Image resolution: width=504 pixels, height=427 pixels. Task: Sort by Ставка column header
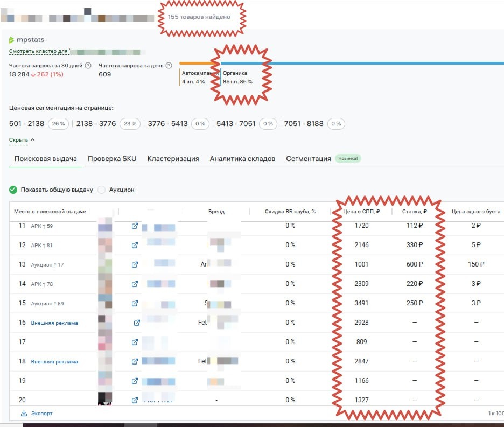(414, 212)
